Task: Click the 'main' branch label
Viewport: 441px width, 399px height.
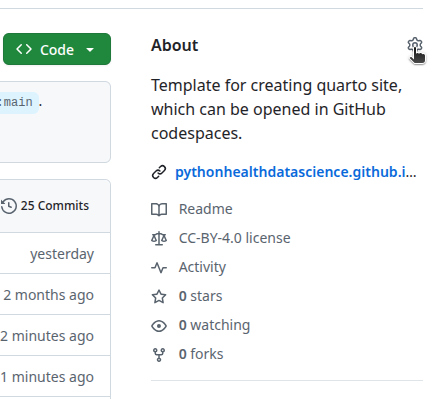Action: coord(18,102)
